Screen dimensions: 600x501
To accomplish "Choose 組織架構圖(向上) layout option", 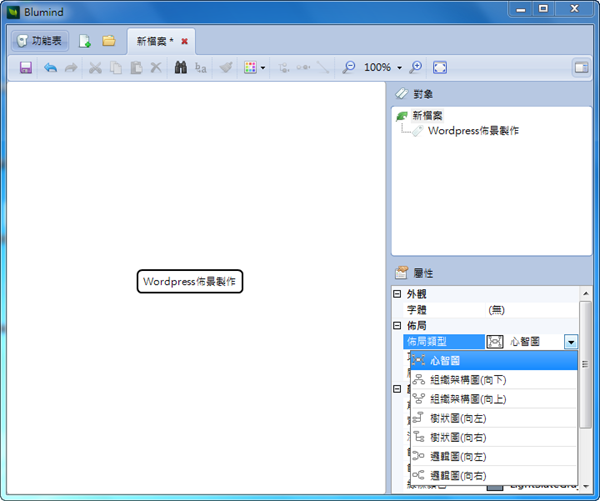I will pos(494,399).
